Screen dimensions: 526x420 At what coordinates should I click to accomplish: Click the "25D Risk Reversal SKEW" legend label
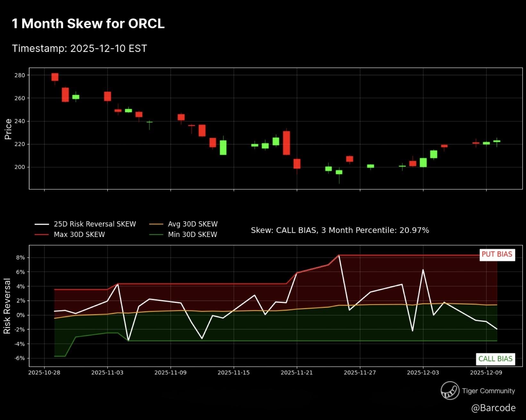pos(95,224)
